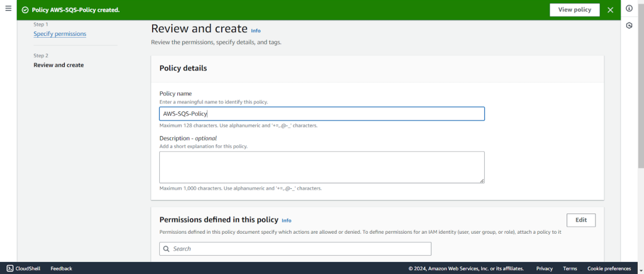The height and width of the screenshot is (274, 644).
Task: Open Info link beside Permissions defined heading
Action: coord(287,220)
